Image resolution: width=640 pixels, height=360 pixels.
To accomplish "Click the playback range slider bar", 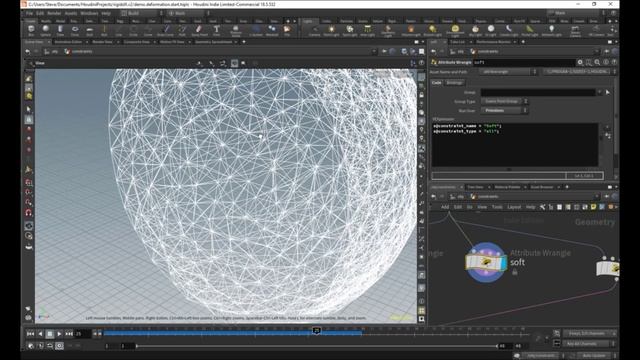I will click(317, 346).
